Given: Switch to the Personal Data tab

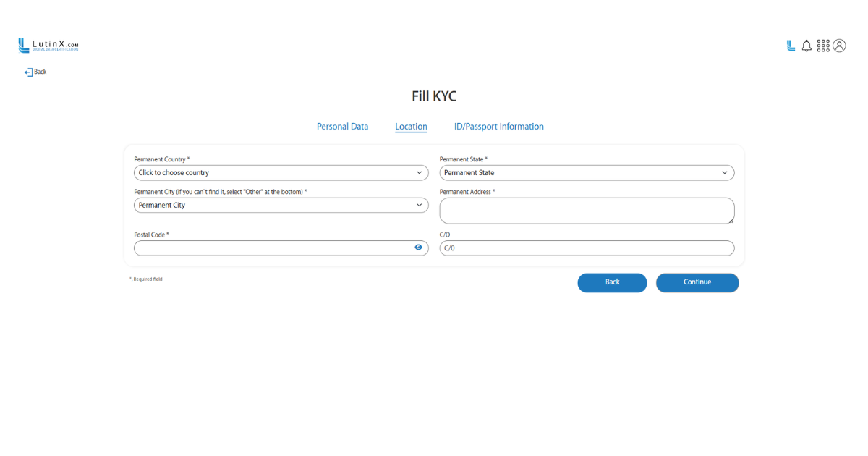Looking at the screenshot, I should coord(342,127).
